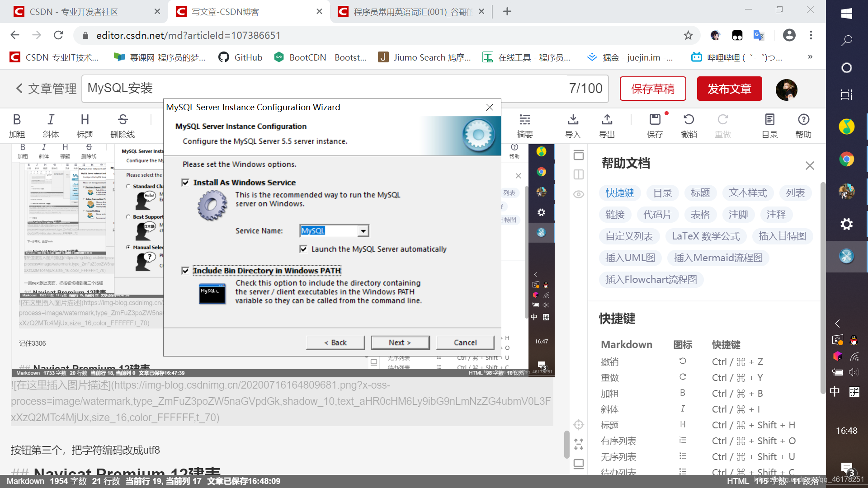Screen dimensions: 868x488
Task: Apply strikethrough with the 删除线 icon
Action: pyautogui.click(x=123, y=126)
